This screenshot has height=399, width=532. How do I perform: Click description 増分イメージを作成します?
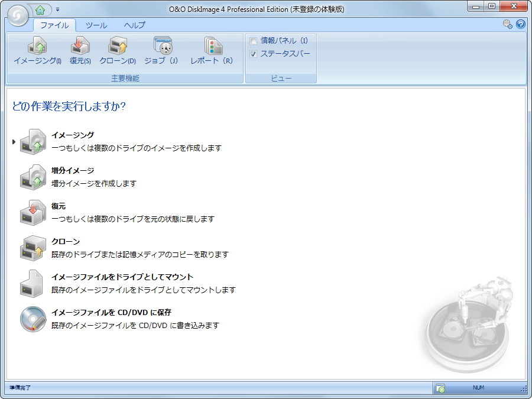coord(94,184)
